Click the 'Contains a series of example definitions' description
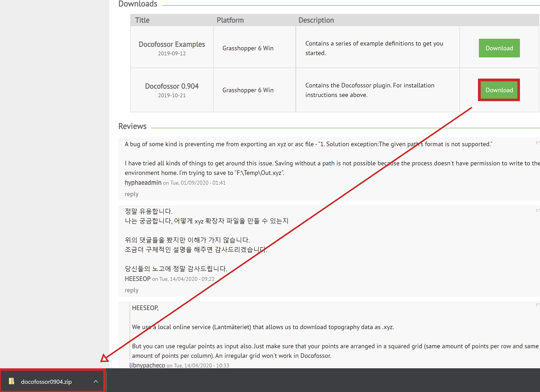Image resolution: width=540 pixels, height=392 pixels. [x=374, y=48]
